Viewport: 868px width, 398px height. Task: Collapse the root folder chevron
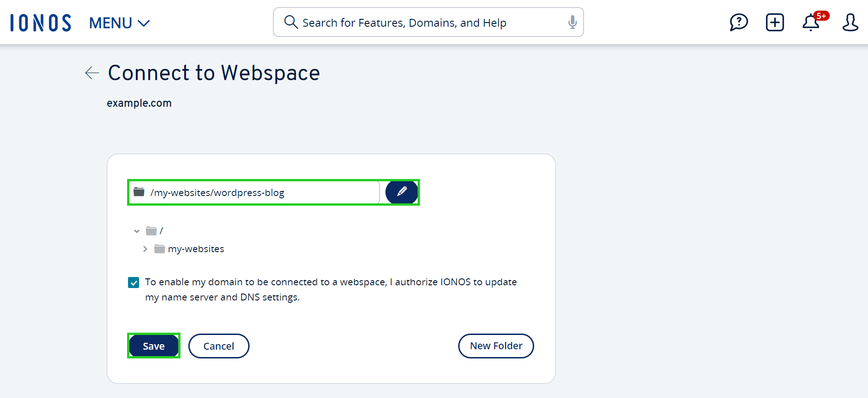137,231
